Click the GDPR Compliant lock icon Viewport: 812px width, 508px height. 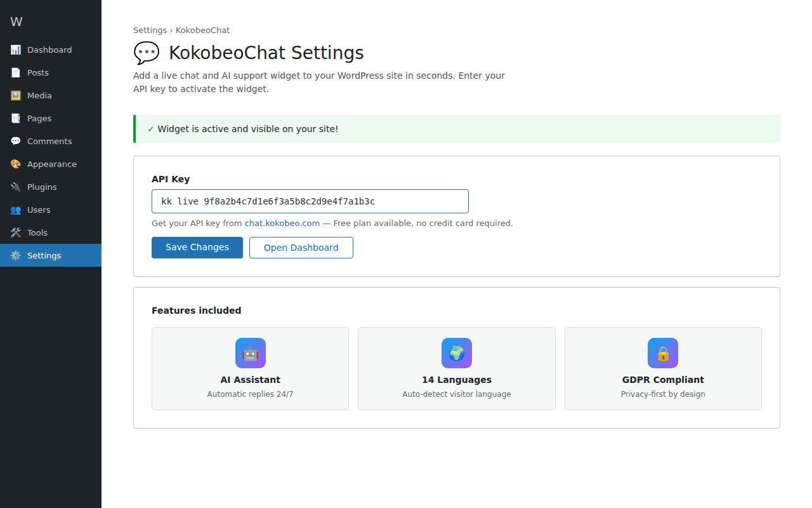click(662, 353)
